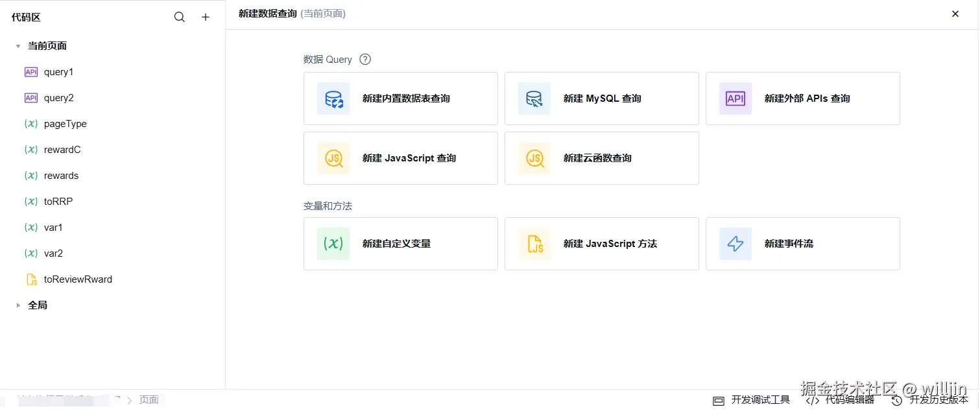980x411 pixels.
Task: Click the JavaScript 查询 JS search icon
Action: [x=333, y=158]
